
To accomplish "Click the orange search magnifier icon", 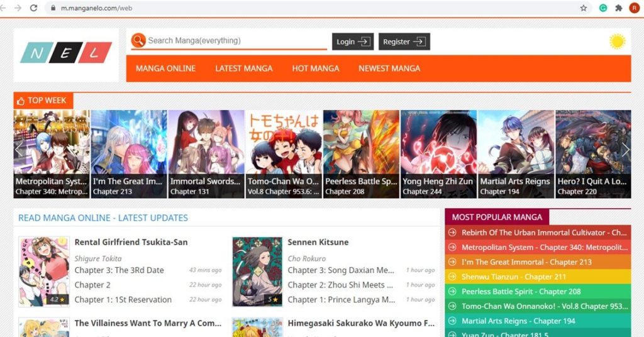I will point(138,41).
